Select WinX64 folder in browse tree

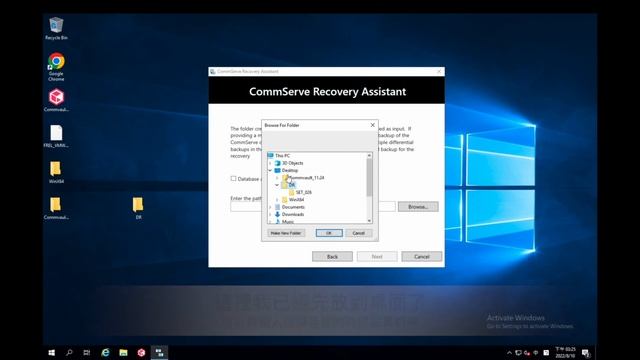[296, 200]
